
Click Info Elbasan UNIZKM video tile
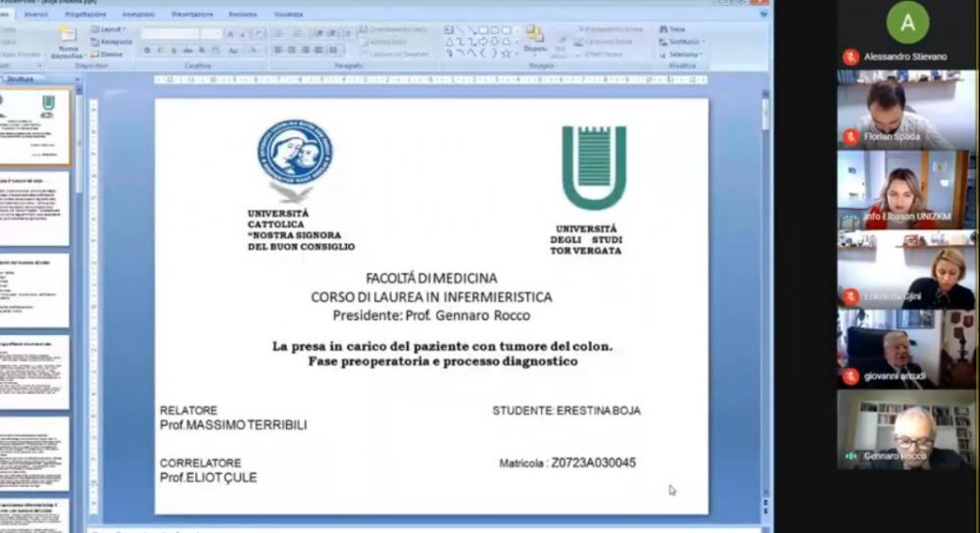point(906,189)
